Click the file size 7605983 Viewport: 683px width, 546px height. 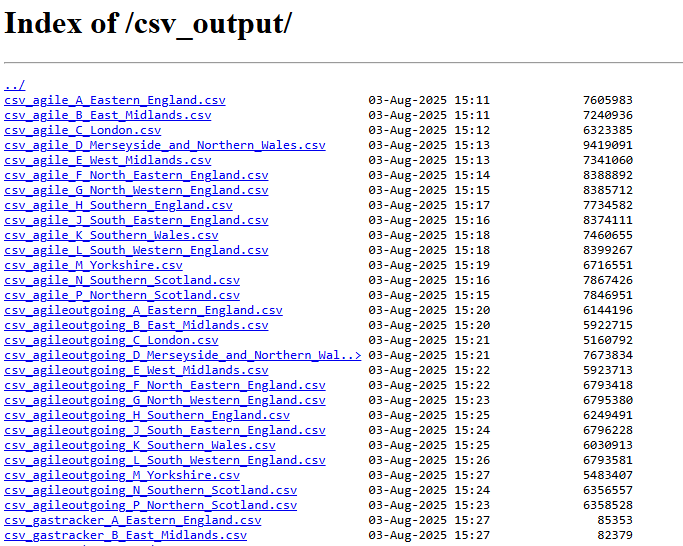[608, 100]
